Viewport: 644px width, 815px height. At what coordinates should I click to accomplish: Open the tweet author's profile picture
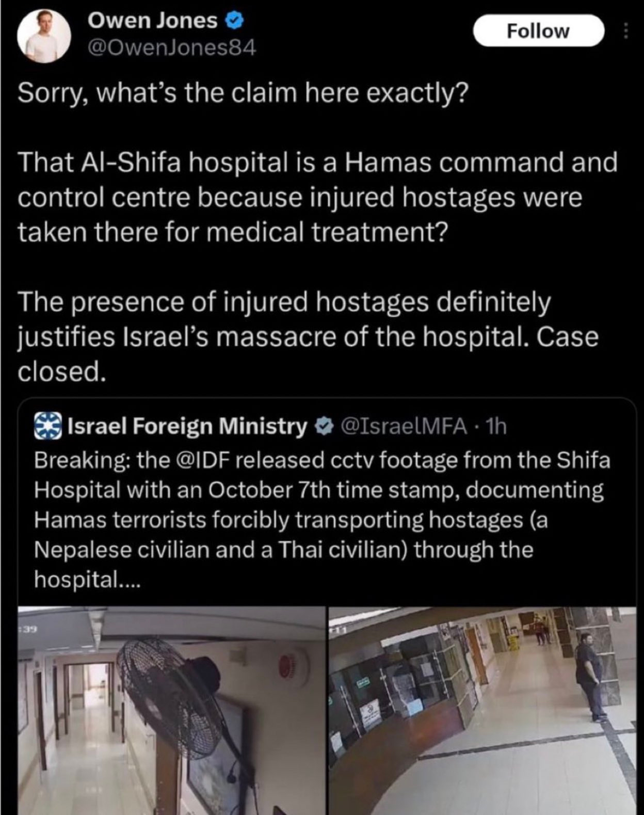tap(44, 36)
